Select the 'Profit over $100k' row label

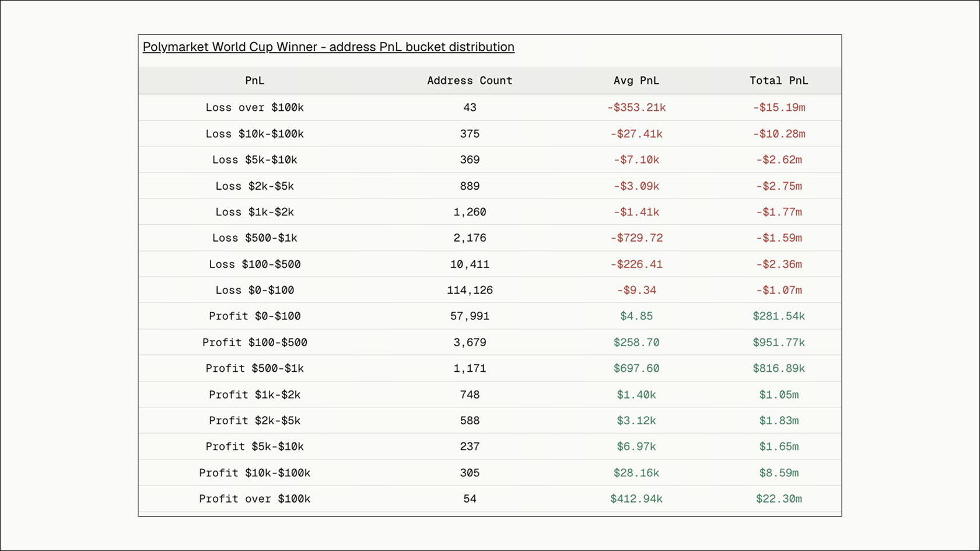click(255, 499)
